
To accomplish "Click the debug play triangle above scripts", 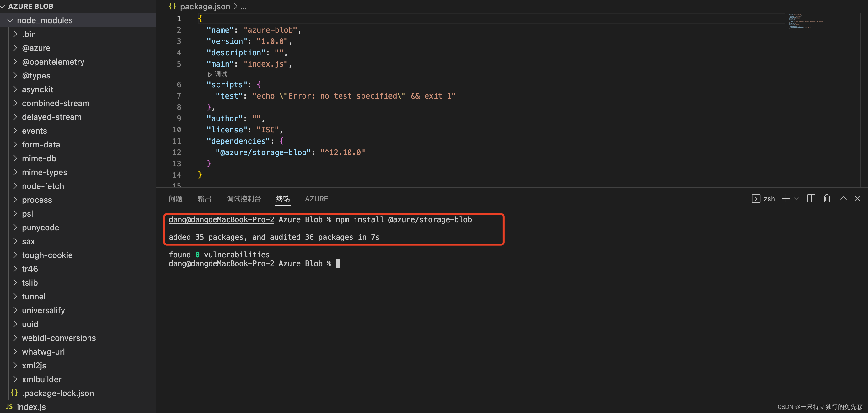I will click(x=210, y=74).
